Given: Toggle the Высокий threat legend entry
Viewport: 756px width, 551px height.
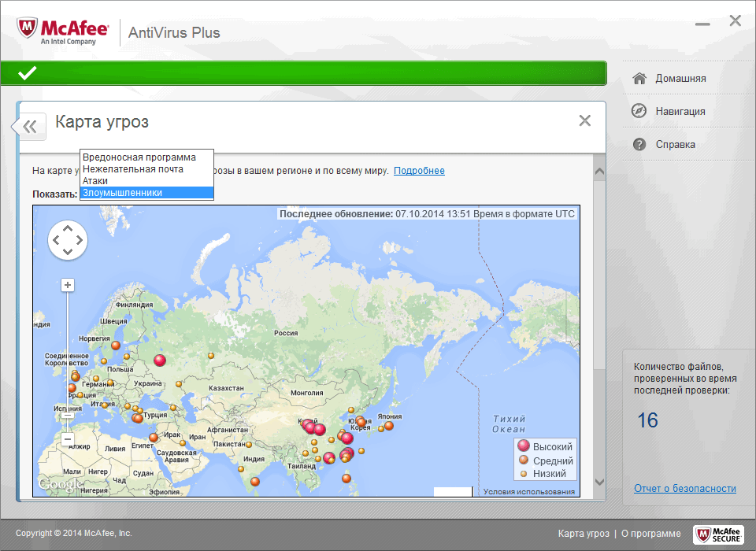Looking at the screenshot, I should click(x=543, y=446).
